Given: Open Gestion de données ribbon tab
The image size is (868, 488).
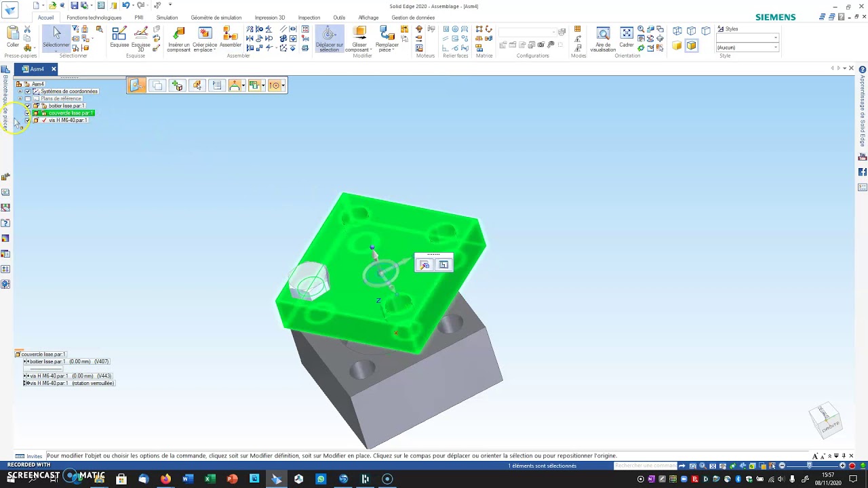Looking at the screenshot, I should click(x=413, y=18).
